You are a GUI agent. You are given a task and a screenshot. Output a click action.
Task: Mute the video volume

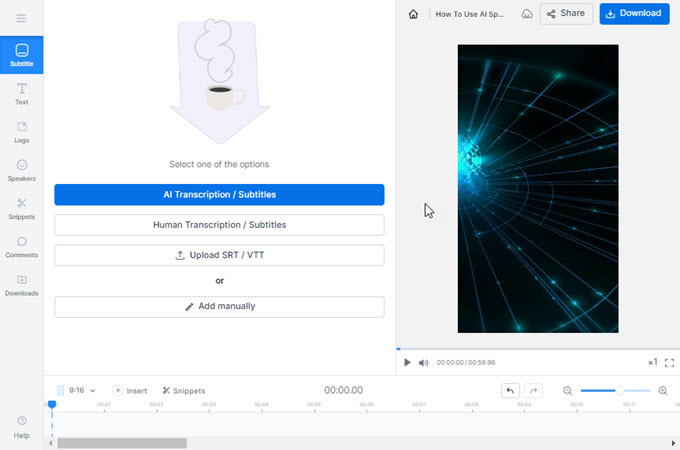(423, 362)
